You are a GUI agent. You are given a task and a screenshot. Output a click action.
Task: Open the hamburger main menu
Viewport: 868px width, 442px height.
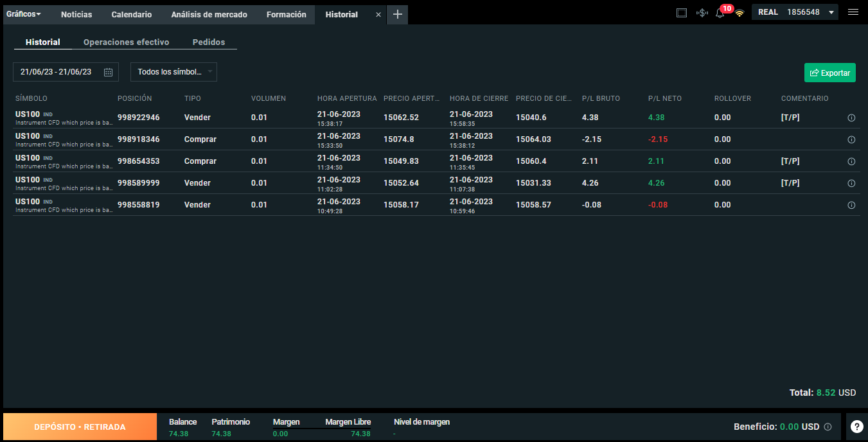click(x=853, y=12)
